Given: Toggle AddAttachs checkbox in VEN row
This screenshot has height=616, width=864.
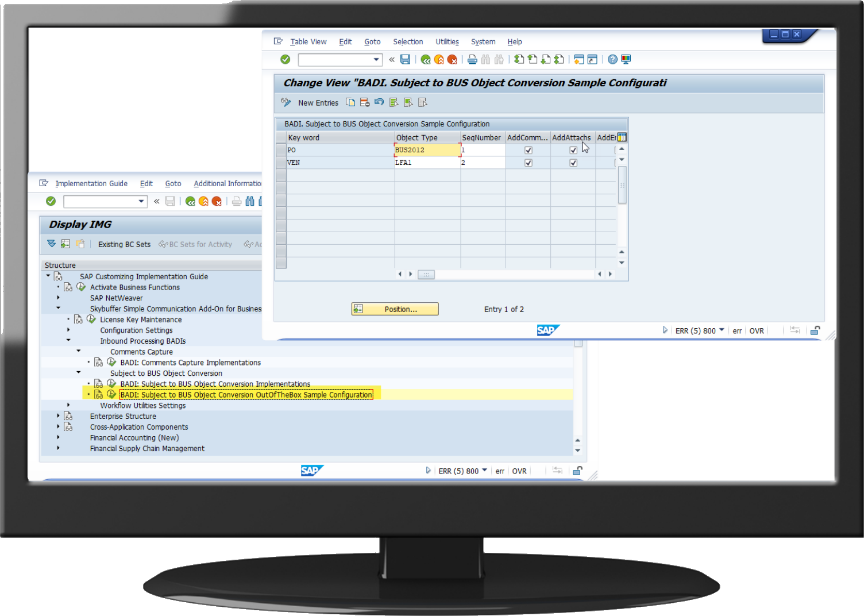Looking at the screenshot, I should pyautogui.click(x=573, y=163).
